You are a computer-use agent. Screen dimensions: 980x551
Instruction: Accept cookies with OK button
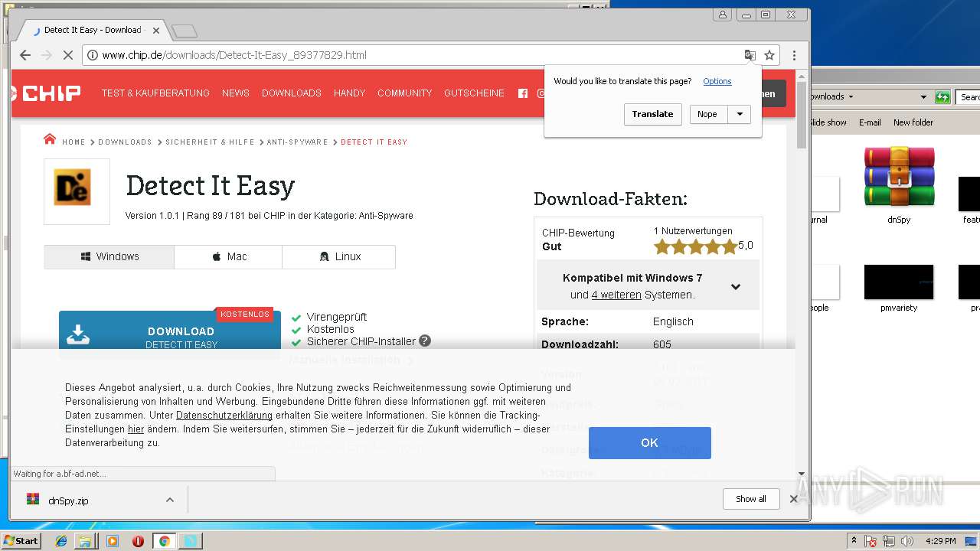649,442
